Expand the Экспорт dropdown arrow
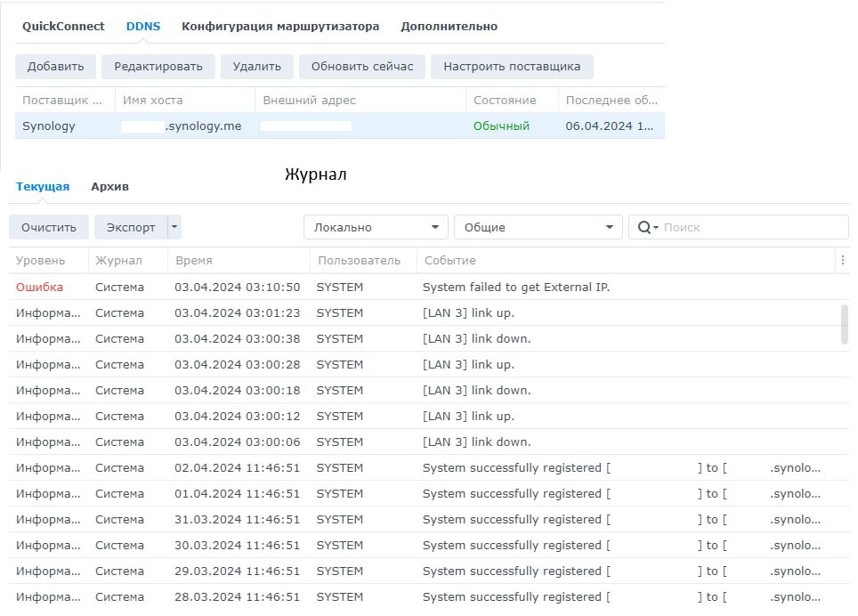This screenshot has height=616, width=858. [174, 227]
